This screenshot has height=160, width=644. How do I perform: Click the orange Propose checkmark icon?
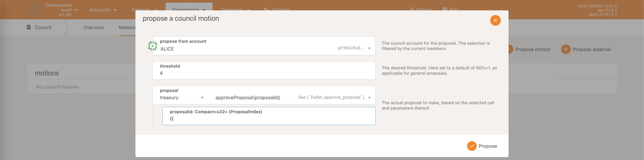point(471,146)
